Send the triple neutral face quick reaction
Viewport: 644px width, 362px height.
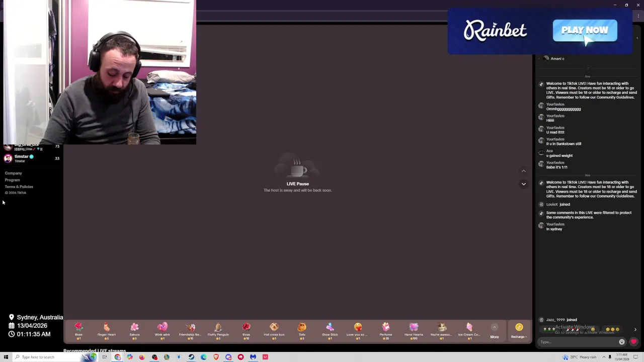tap(613, 329)
